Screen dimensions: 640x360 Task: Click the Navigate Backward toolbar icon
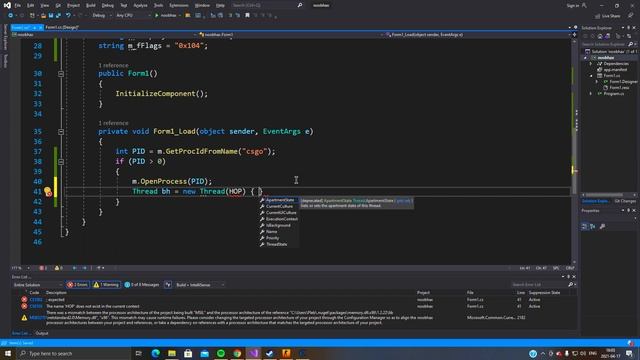click(x=10, y=16)
